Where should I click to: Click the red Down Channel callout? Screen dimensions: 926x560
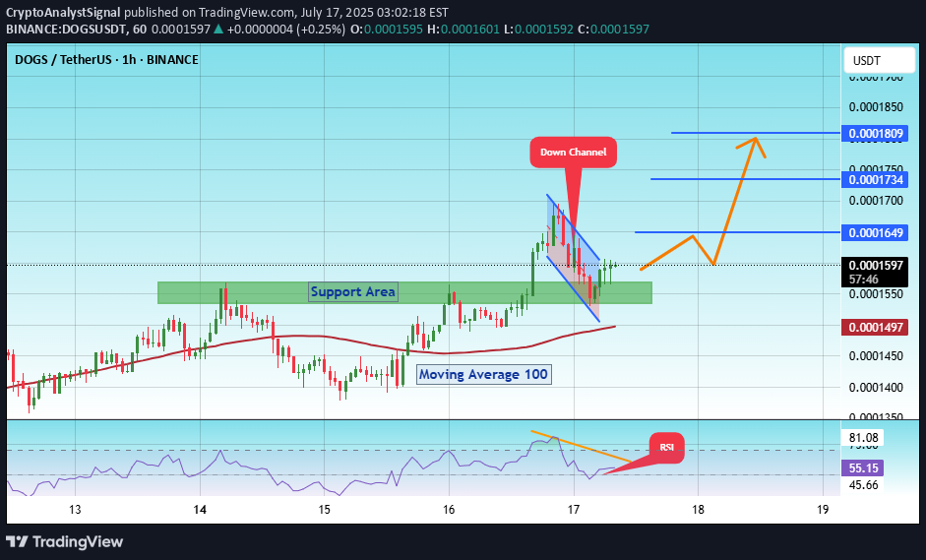tap(573, 153)
